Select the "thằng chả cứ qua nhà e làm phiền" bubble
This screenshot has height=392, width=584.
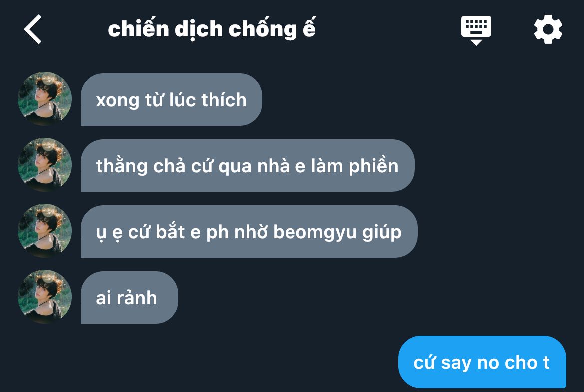(x=248, y=165)
